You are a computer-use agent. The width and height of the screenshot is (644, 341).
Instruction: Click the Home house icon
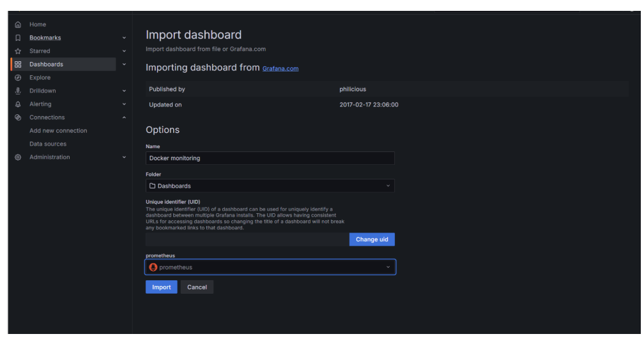[18, 25]
